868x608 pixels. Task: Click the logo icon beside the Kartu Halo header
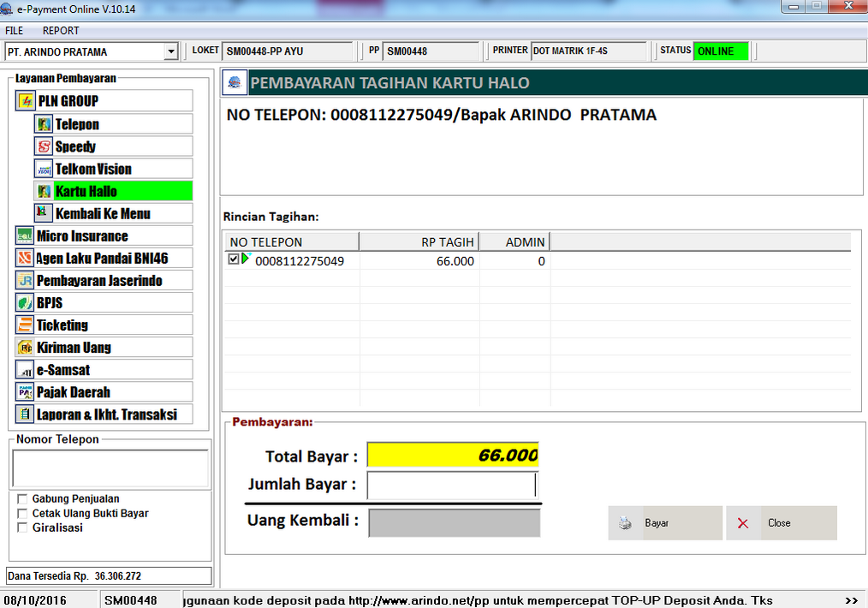click(x=235, y=82)
